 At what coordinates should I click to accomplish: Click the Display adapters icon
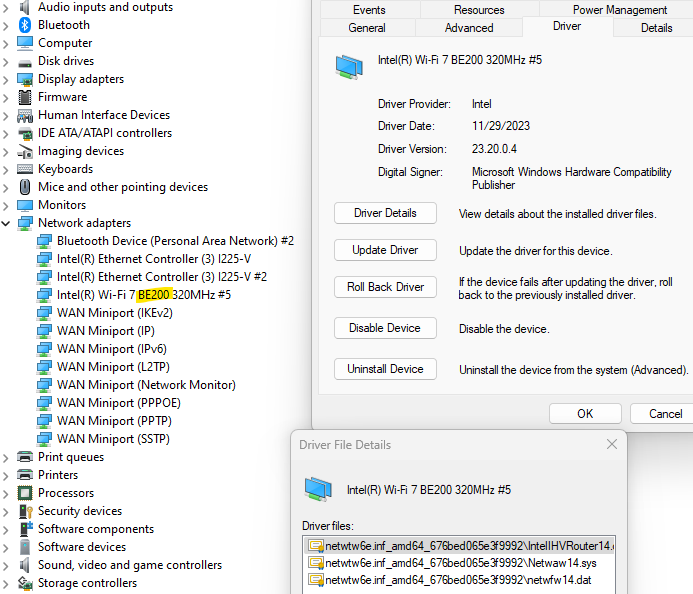point(25,80)
